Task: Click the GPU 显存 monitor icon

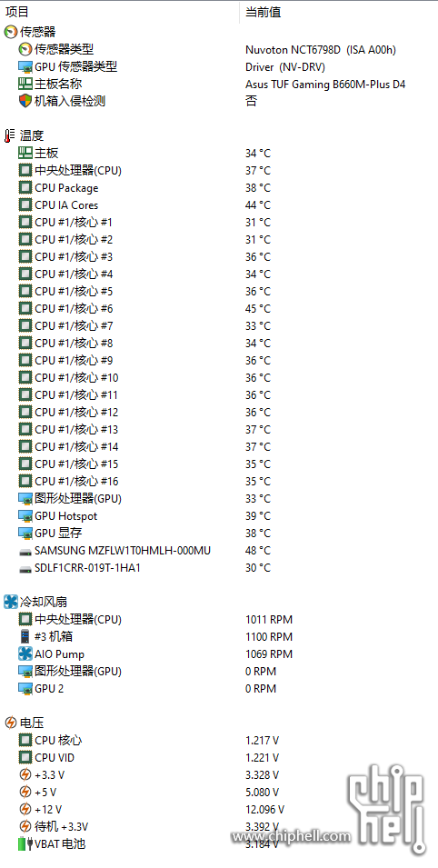Action: tap(25, 534)
